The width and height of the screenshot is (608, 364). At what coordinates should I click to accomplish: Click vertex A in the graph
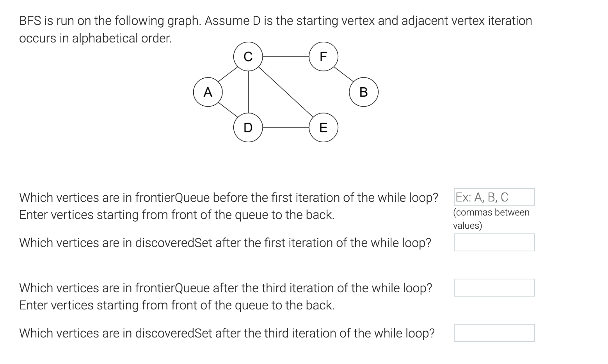click(208, 92)
